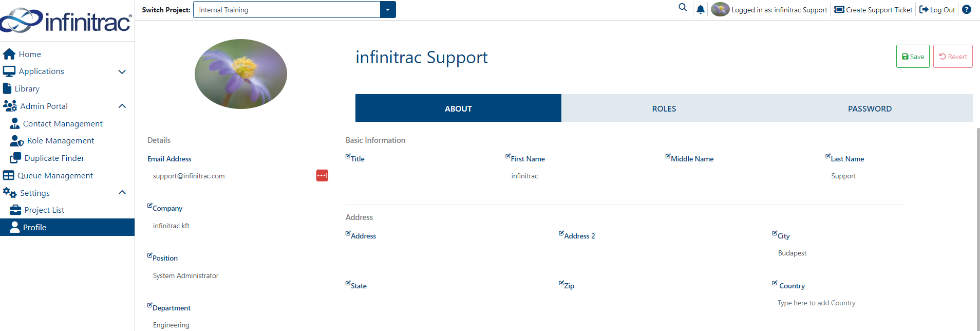Click the profile flower picture
980x331 pixels.
pyautogui.click(x=241, y=74)
